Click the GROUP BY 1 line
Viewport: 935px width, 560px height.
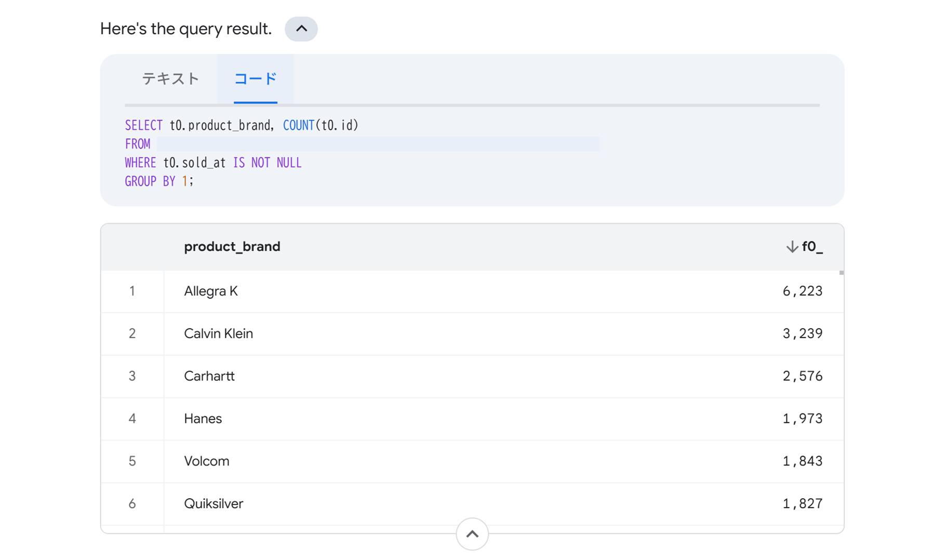point(159,181)
